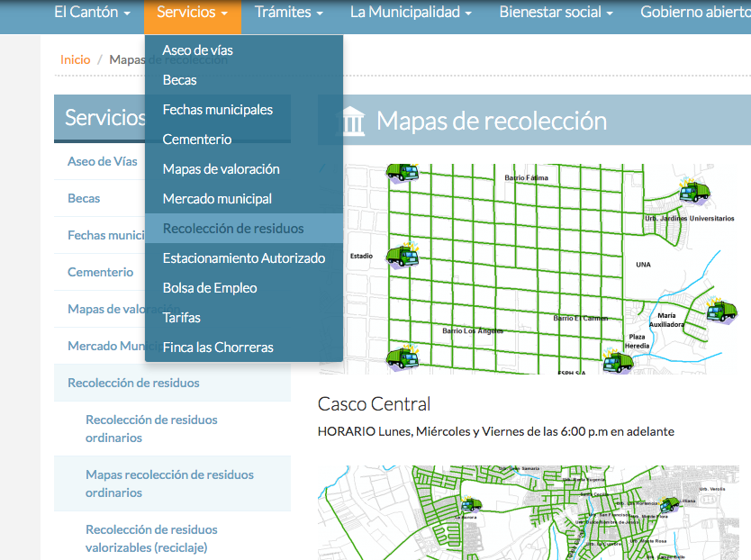Expand the La Municipalidad dropdown
This screenshot has width=751, height=560.
click(x=410, y=13)
